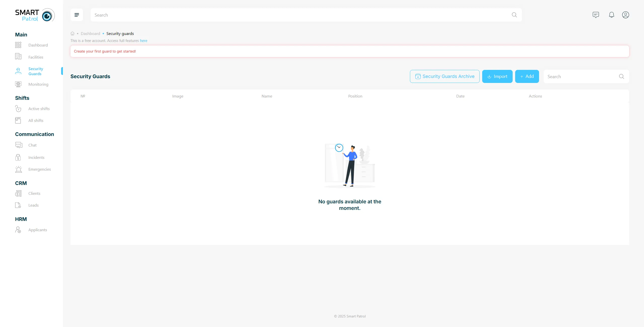The image size is (644, 327).
Task: Click the Active shifts icon
Action: point(18,109)
